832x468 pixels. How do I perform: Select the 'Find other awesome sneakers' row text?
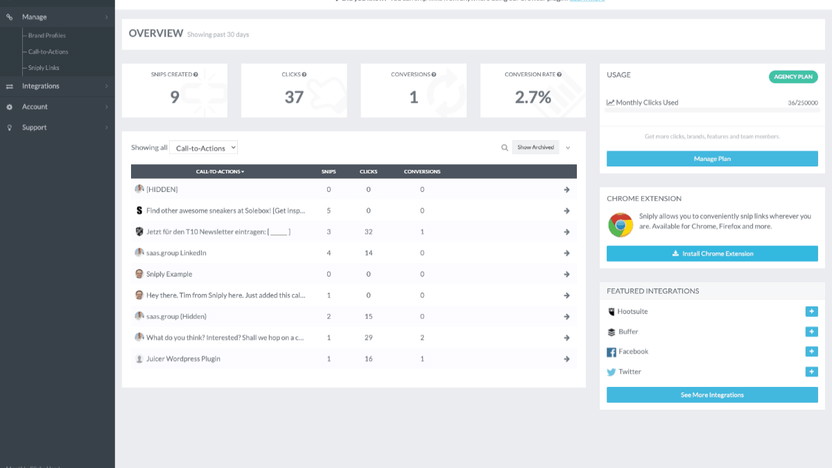pyautogui.click(x=226, y=211)
